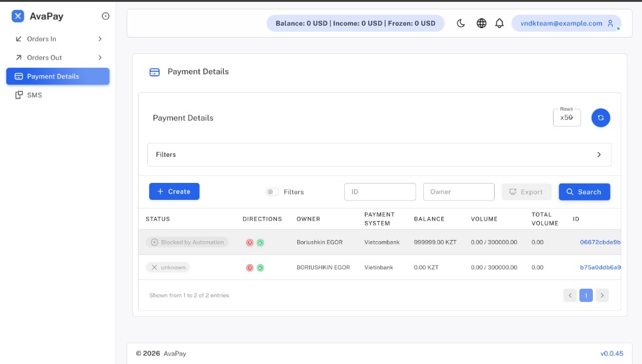Click the Boriushkin EGOR owner cell

click(320, 242)
